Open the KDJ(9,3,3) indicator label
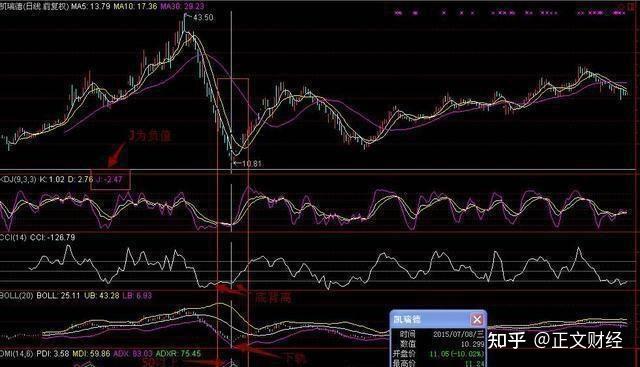The width and height of the screenshot is (640, 367). point(18,179)
